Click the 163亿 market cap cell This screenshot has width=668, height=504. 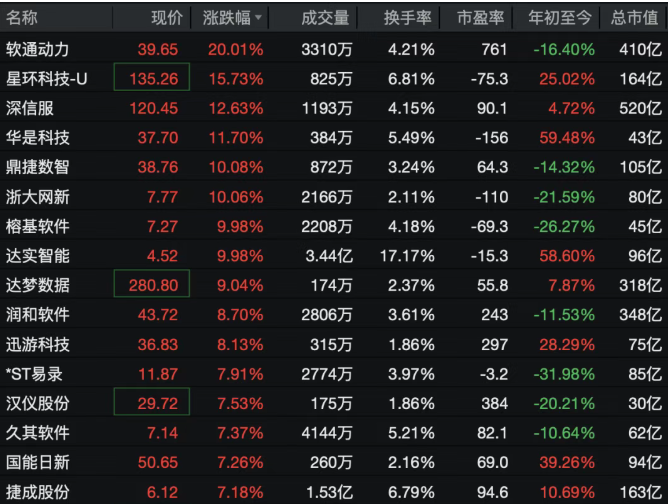[641, 492]
